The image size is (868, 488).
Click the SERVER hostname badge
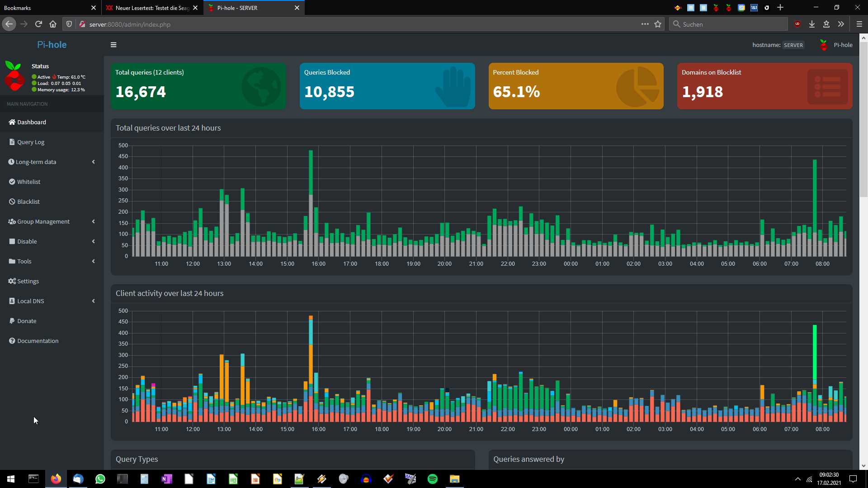click(x=793, y=45)
